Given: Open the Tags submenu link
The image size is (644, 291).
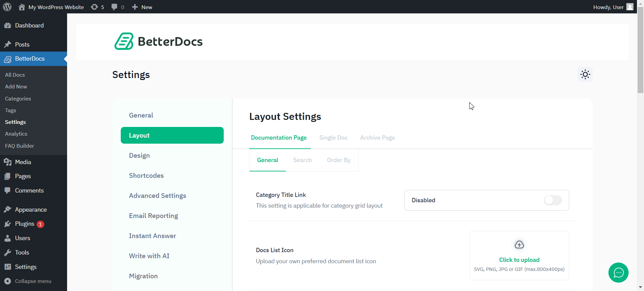Looking at the screenshot, I should (x=10, y=111).
